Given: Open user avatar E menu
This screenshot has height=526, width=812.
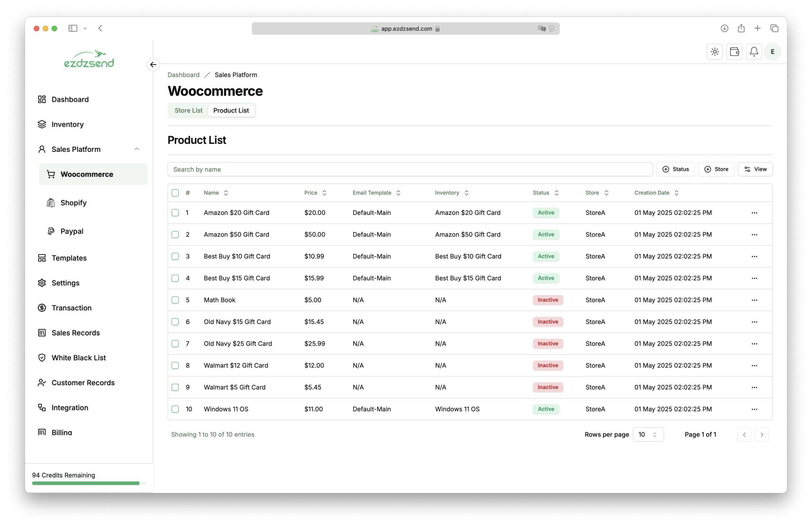Looking at the screenshot, I should click(x=772, y=52).
